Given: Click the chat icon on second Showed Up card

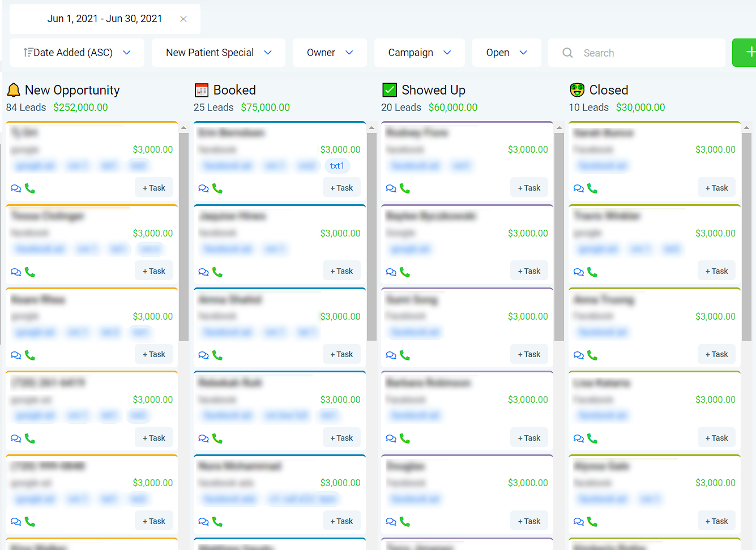Looking at the screenshot, I should [391, 272].
